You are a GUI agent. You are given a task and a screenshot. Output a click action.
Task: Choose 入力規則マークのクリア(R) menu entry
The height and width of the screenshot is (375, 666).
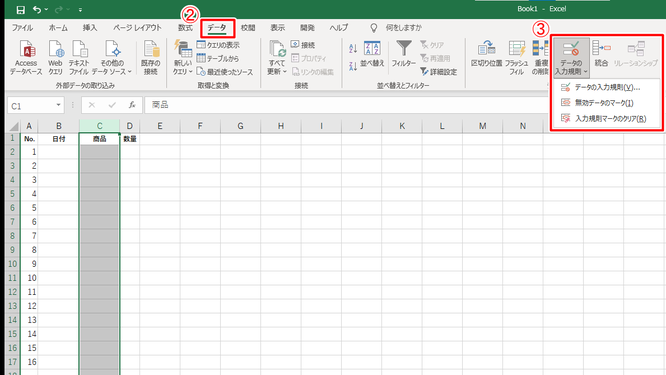[604, 118]
